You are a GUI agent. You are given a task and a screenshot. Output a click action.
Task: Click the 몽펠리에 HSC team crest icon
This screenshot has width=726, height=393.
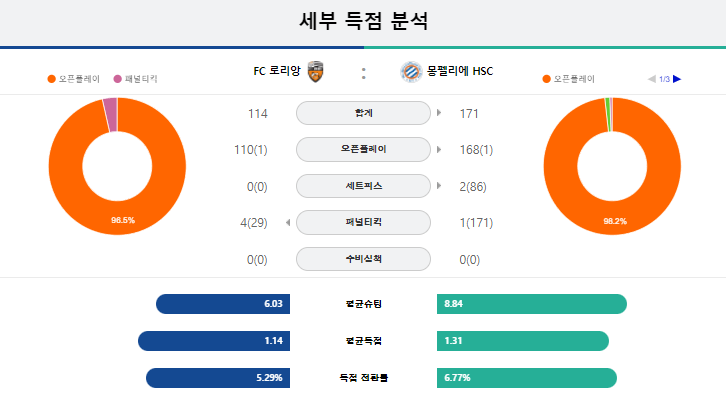tap(411, 72)
